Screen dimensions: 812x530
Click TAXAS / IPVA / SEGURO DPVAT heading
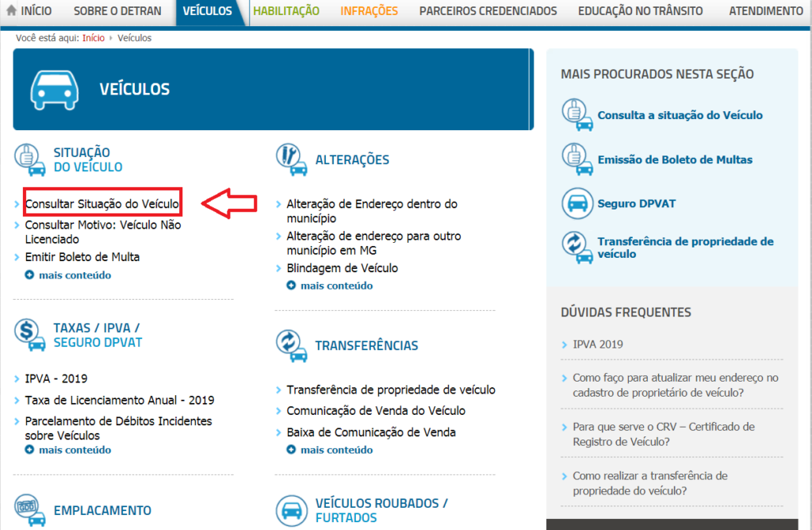pyautogui.click(x=98, y=335)
